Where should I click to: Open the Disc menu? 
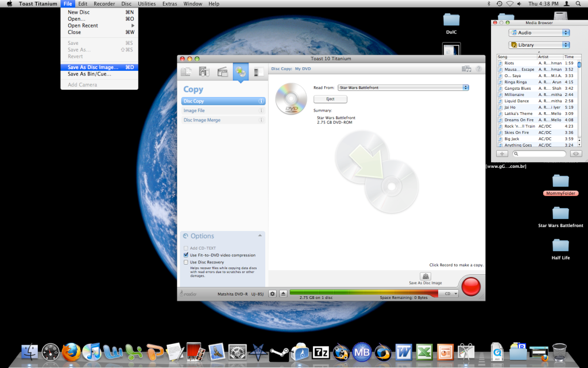pos(126,4)
